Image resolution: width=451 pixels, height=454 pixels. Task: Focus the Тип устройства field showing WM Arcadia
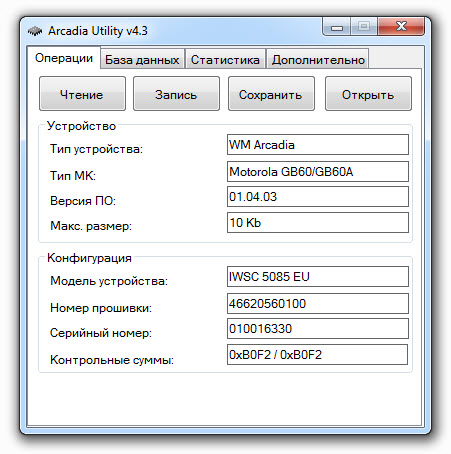point(318,145)
